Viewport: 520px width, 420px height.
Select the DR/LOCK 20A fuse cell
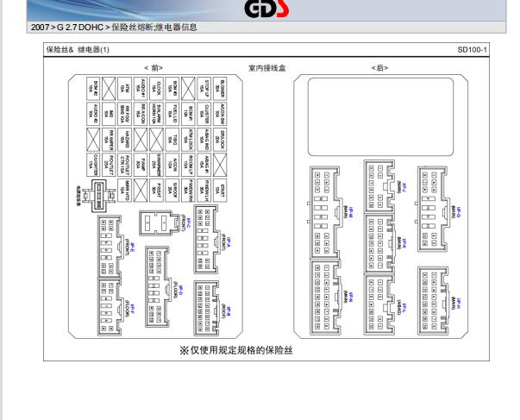(220, 140)
